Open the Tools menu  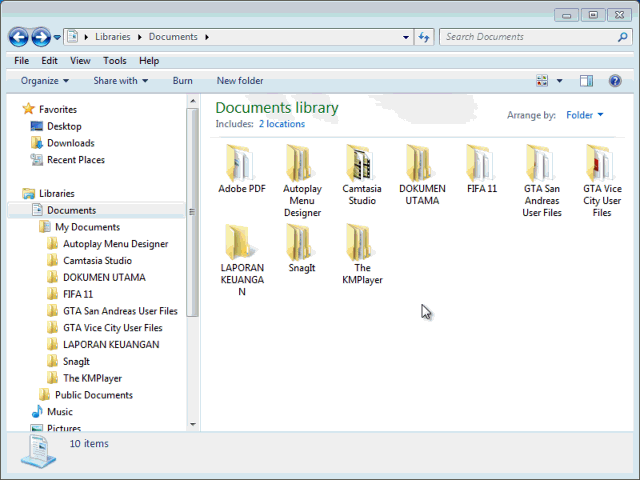click(115, 61)
